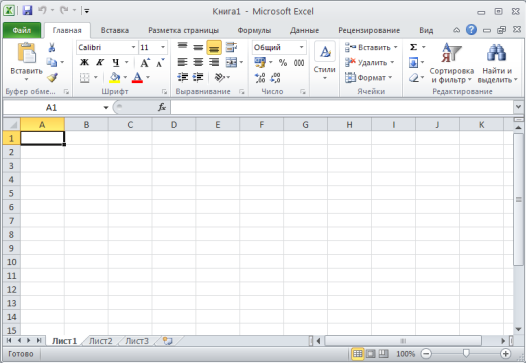Click Удалить cells button
This screenshot has height=364, width=527.
370,63
